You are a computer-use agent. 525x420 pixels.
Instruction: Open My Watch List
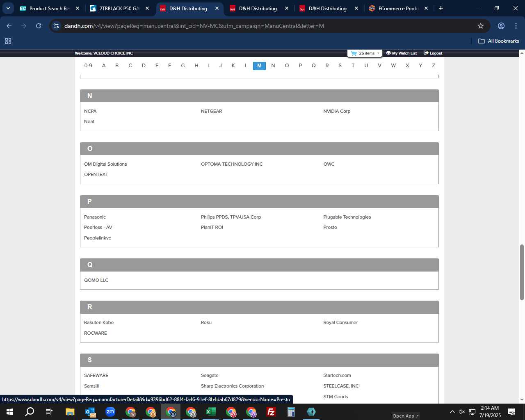[401, 53]
